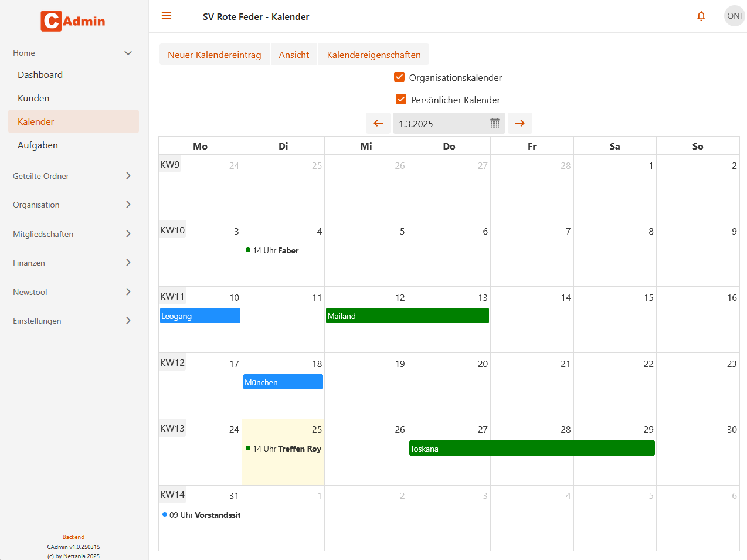The image size is (747, 560).
Task: Open the Kunden page
Action: coord(74,99)
